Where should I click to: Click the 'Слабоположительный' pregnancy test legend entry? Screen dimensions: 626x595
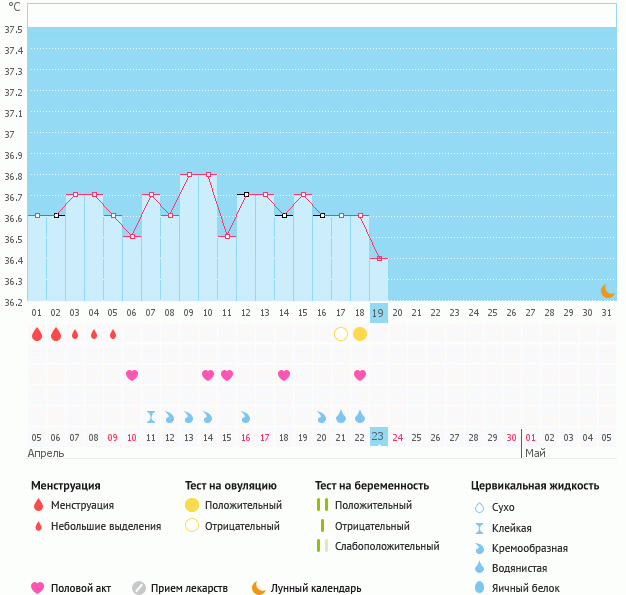pyautogui.click(x=386, y=546)
